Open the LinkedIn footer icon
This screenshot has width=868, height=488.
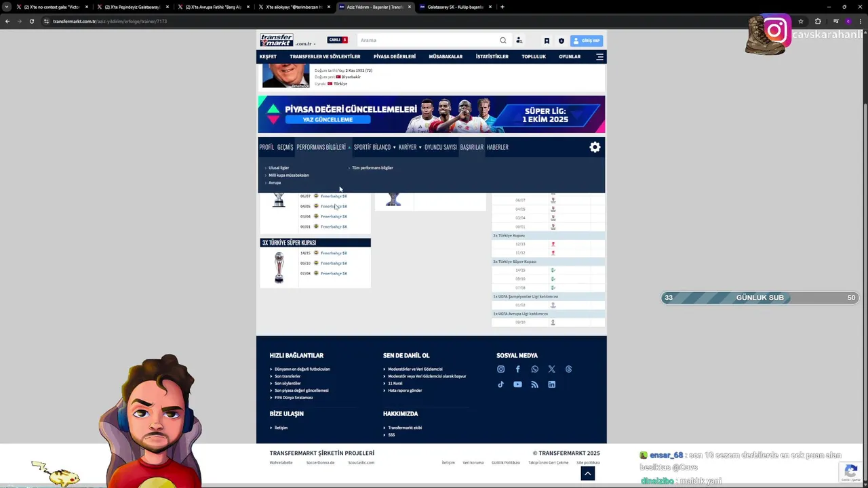point(551,384)
